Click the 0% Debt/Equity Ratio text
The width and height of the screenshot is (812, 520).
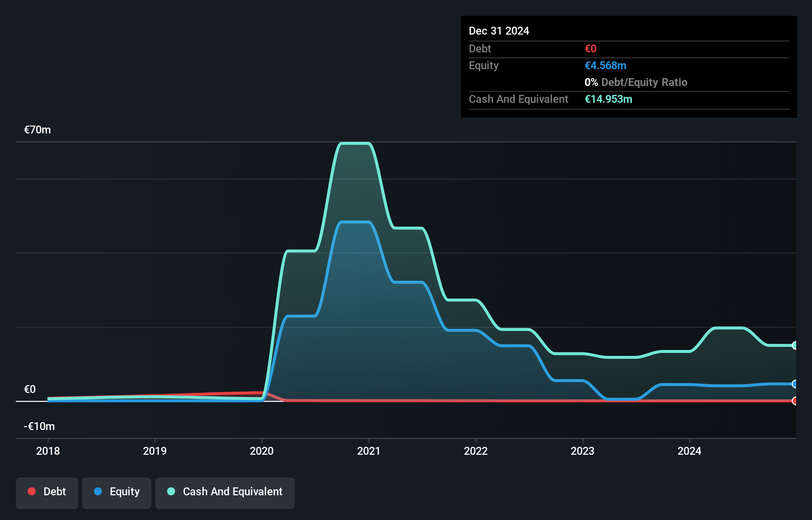click(636, 83)
